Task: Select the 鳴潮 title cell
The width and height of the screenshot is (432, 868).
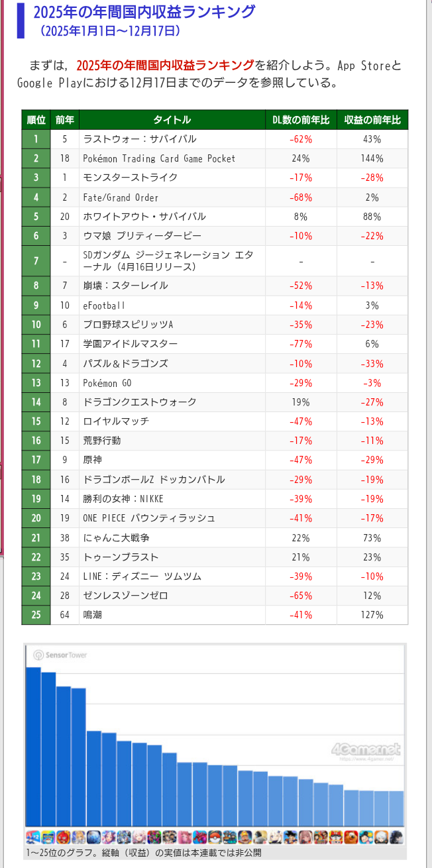Action: pos(93,615)
